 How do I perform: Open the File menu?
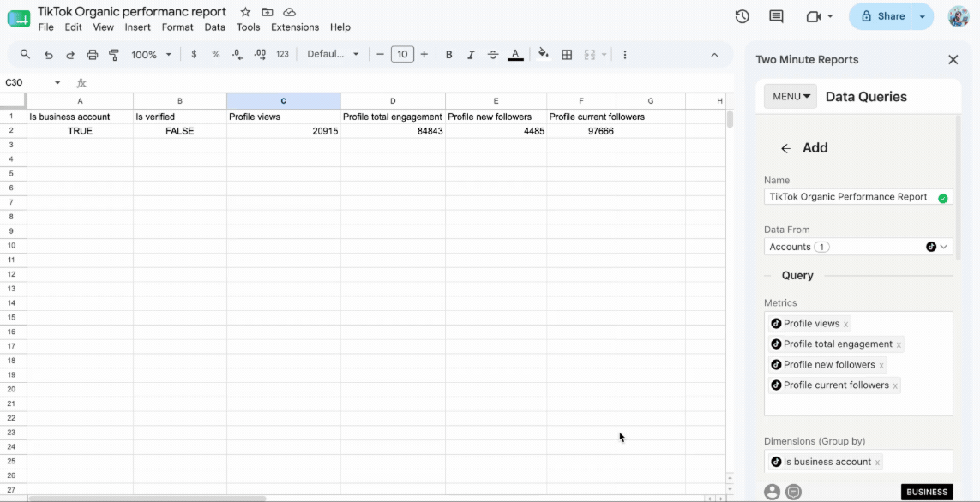(x=45, y=27)
